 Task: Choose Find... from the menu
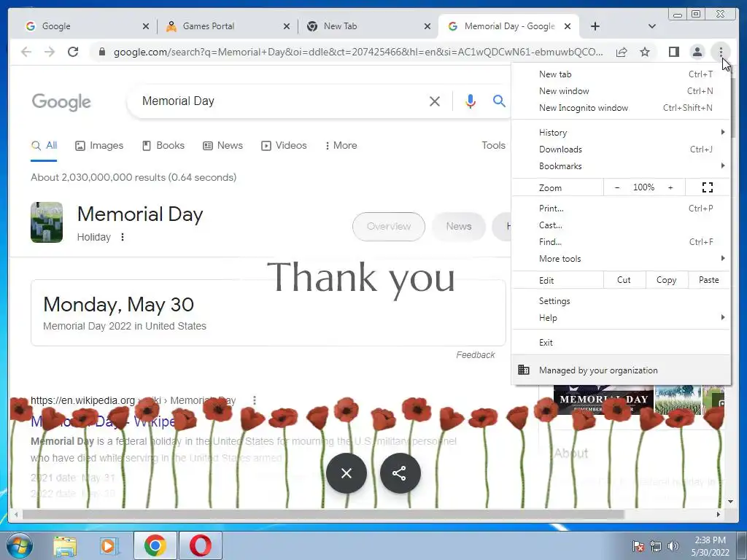coord(620,242)
